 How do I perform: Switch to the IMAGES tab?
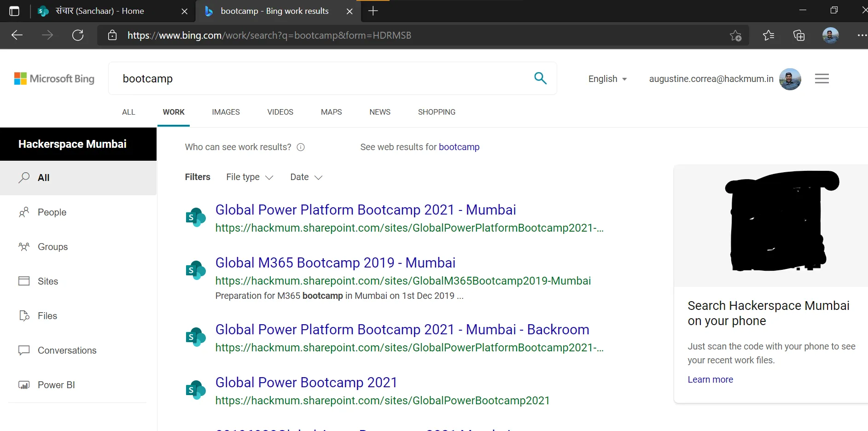coord(226,112)
